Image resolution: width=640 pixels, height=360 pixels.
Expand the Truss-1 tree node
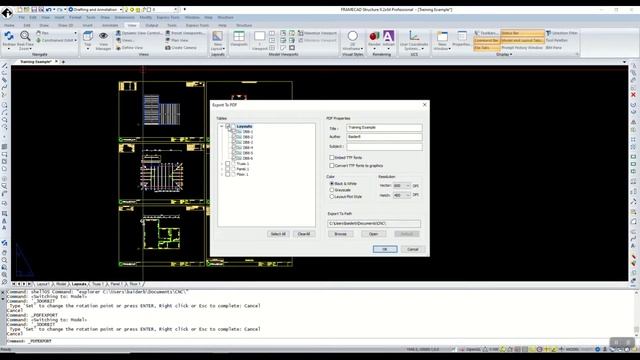[222, 164]
